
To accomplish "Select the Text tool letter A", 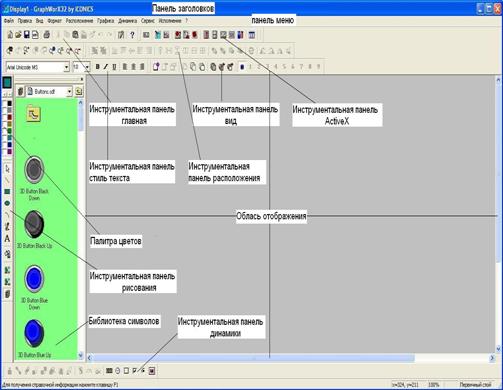I will [7, 239].
